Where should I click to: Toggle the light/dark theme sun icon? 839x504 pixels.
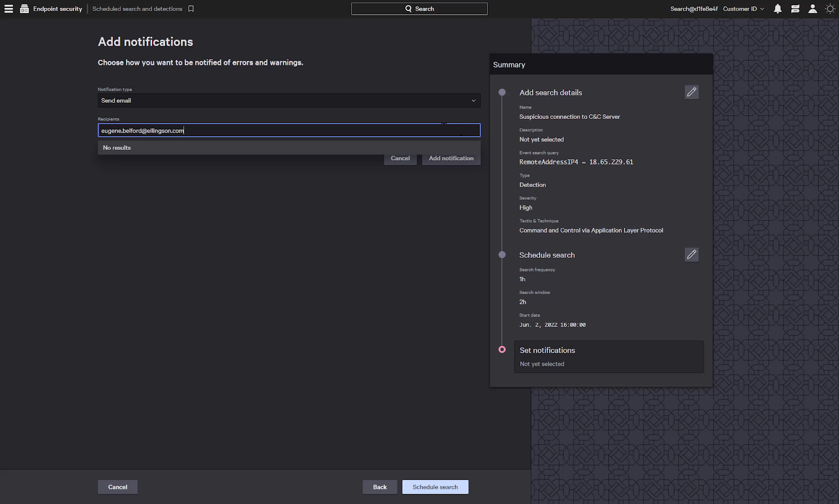[830, 9]
